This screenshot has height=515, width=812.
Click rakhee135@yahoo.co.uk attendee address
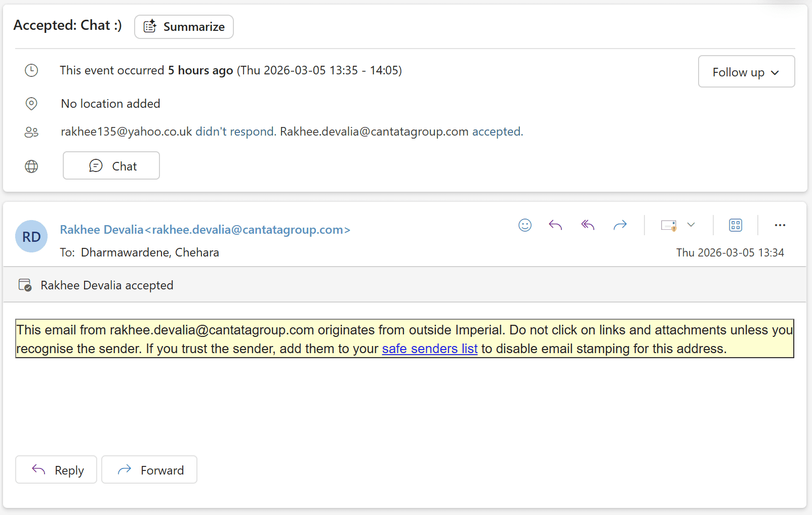[x=127, y=132]
